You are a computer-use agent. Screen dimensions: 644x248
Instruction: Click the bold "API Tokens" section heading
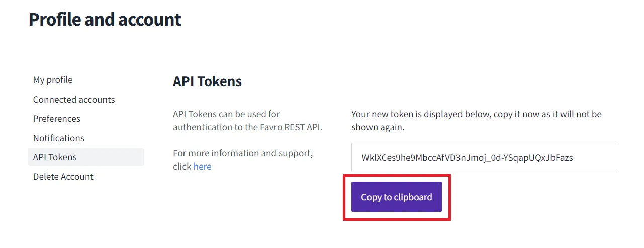pyautogui.click(x=207, y=81)
